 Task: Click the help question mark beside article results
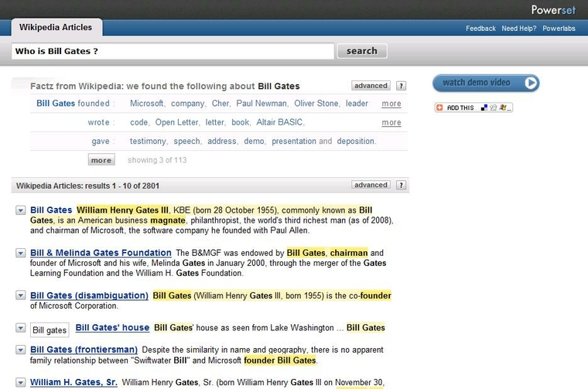pyautogui.click(x=401, y=185)
